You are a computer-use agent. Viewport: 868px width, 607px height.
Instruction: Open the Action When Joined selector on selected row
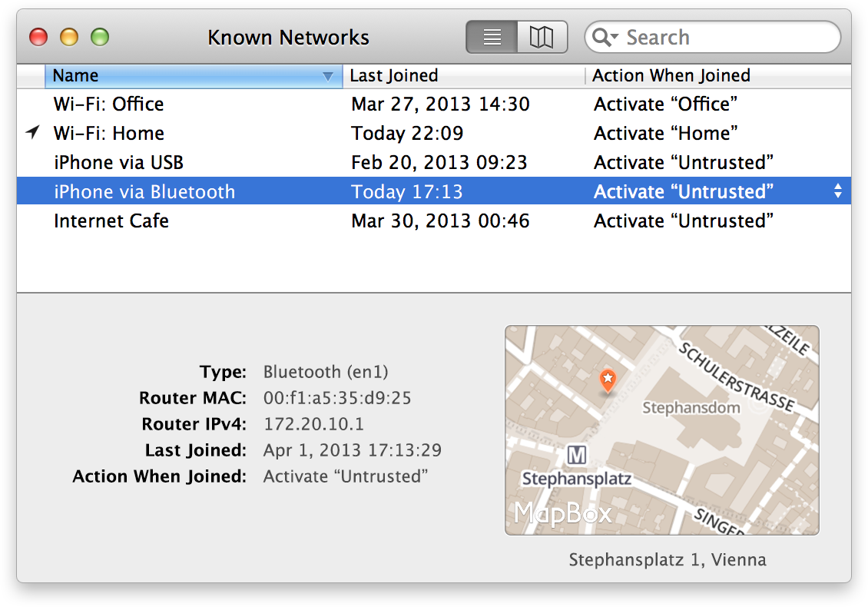(x=837, y=191)
